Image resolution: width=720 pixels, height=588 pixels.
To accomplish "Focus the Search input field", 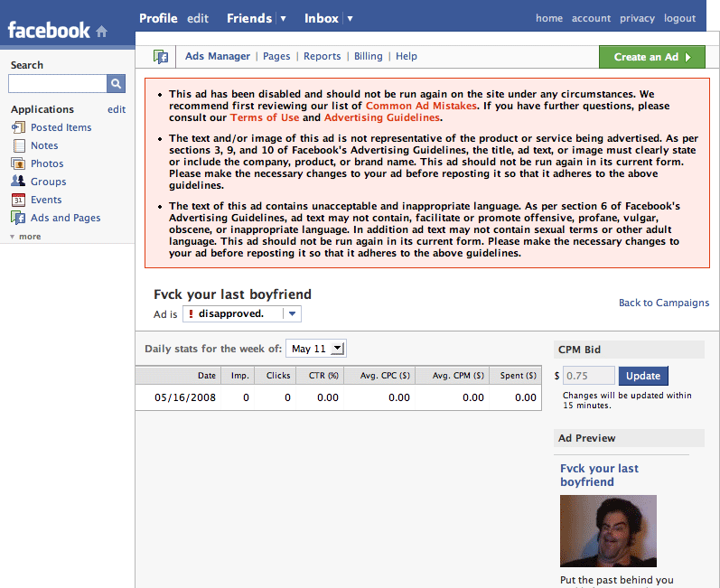I will (x=58, y=83).
